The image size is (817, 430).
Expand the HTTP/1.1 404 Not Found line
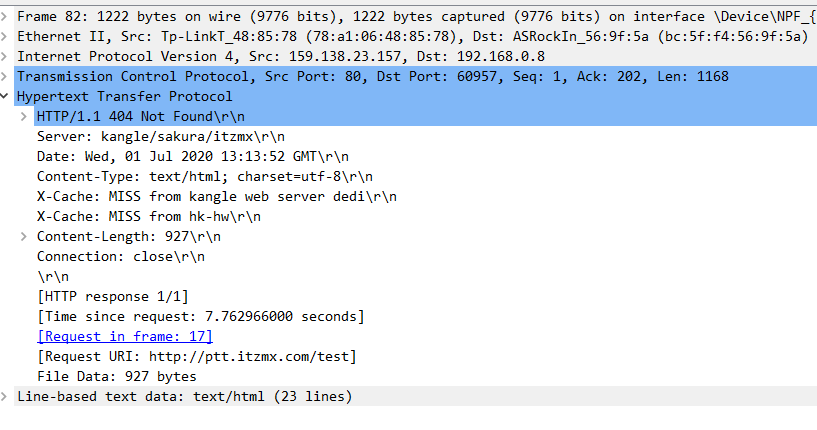click(x=23, y=116)
